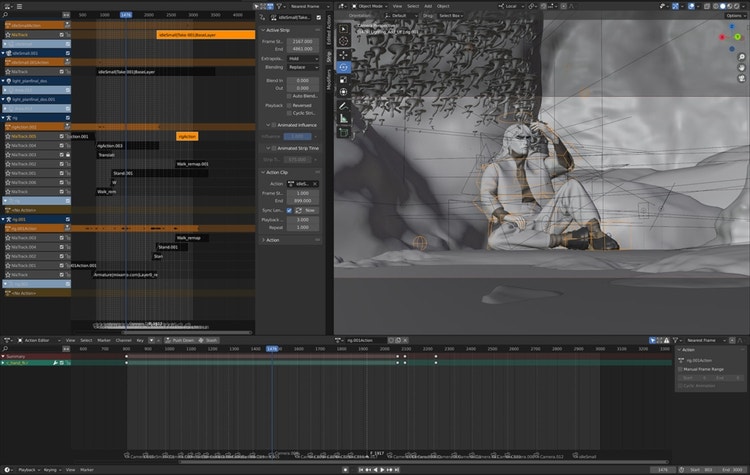Enable the Reversed playback checkbox
The height and width of the screenshot is (475, 750).
[x=288, y=103]
